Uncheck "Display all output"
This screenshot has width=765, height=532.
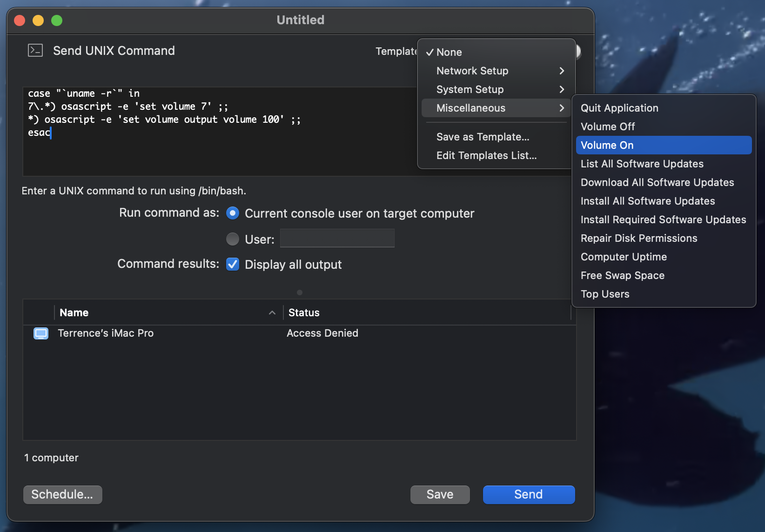(232, 264)
